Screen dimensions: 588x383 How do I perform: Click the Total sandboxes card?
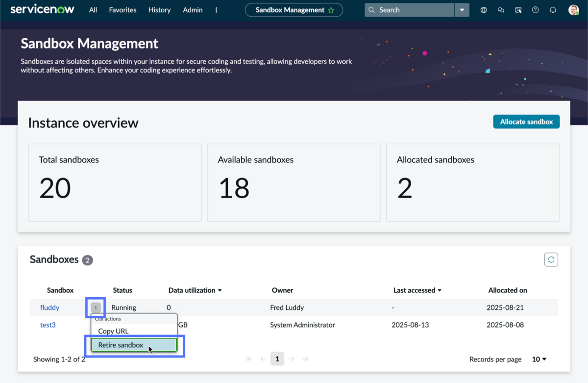pyautogui.click(x=115, y=182)
